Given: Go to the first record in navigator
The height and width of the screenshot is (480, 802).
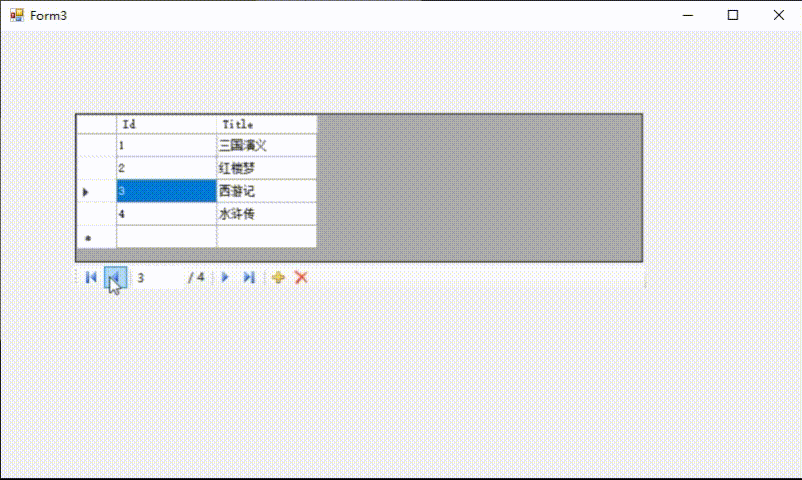Looking at the screenshot, I should pyautogui.click(x=91, y=277).
